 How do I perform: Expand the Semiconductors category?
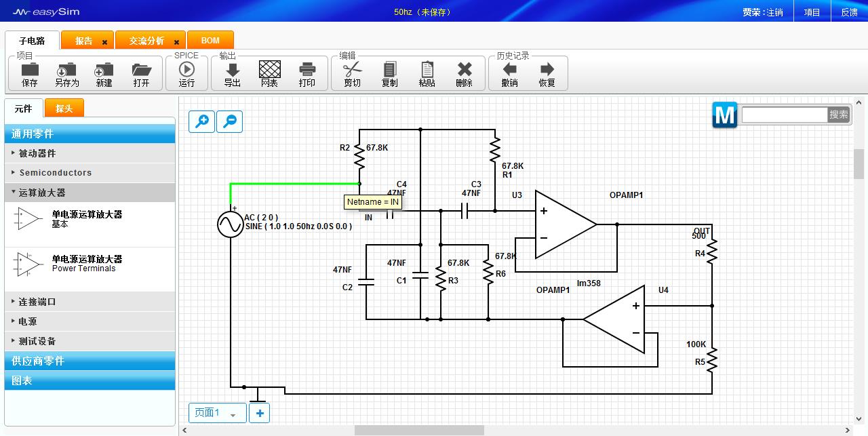(90, 173)
